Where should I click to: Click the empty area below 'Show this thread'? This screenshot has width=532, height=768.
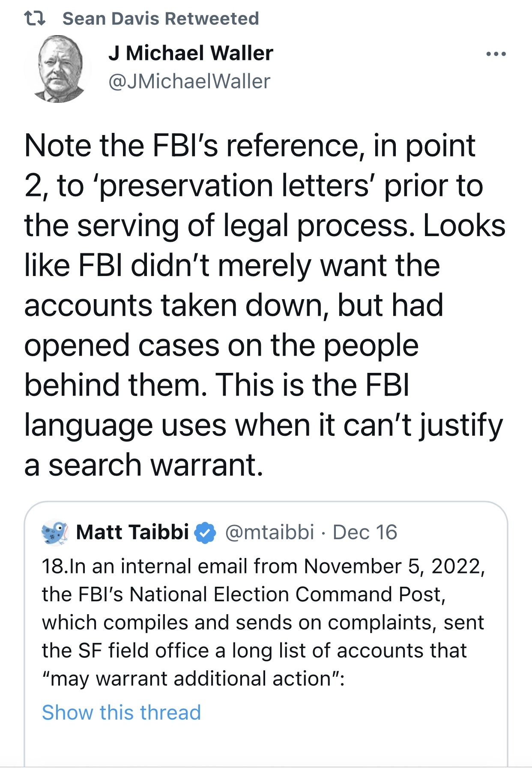pos(266,746)
